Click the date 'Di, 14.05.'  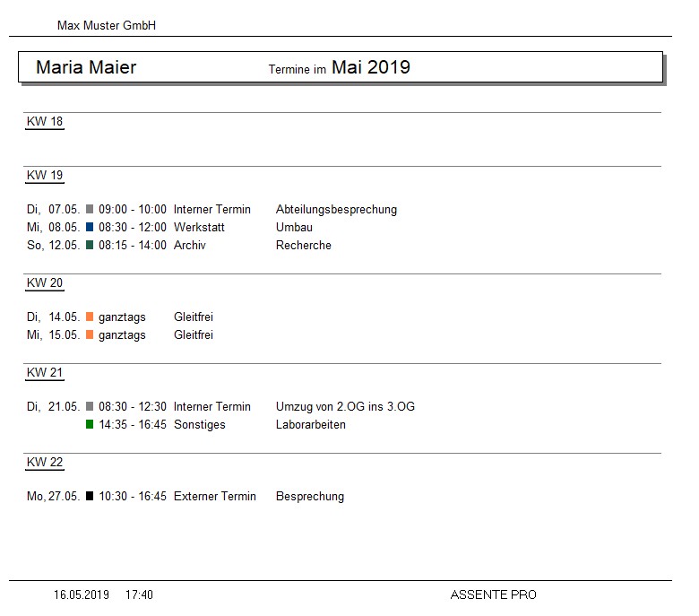click(54, 317)
